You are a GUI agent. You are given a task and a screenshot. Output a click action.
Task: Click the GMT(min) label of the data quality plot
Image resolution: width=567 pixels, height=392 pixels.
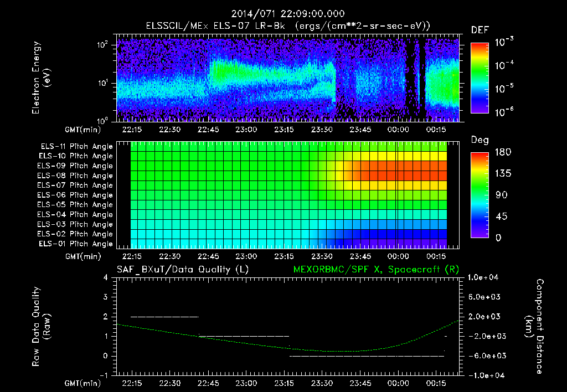83,383
